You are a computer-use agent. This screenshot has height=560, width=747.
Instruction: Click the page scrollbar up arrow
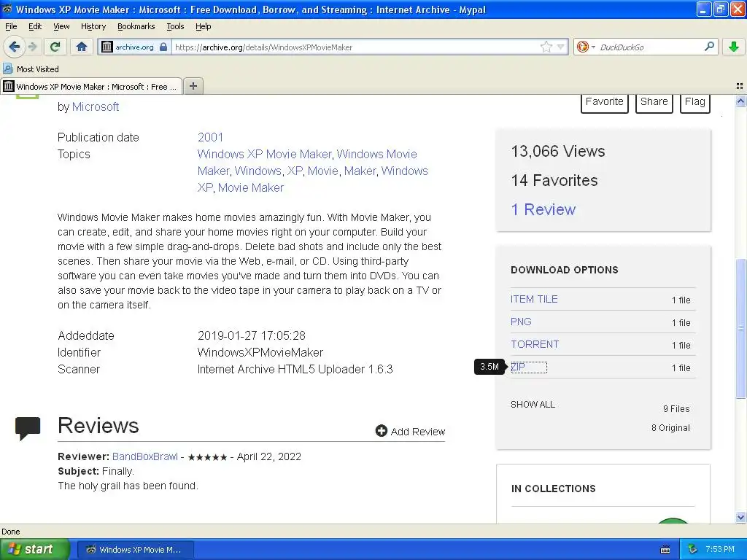tap(740, 101)
